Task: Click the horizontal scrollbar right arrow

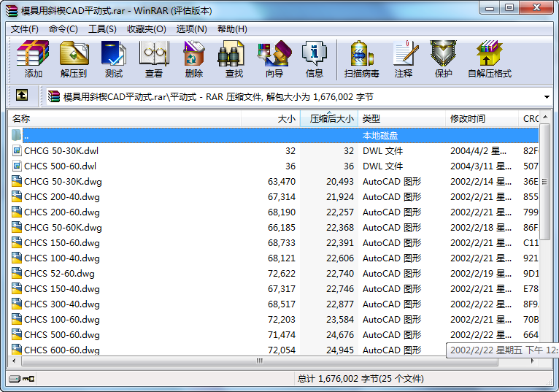Action: point(533,361)
